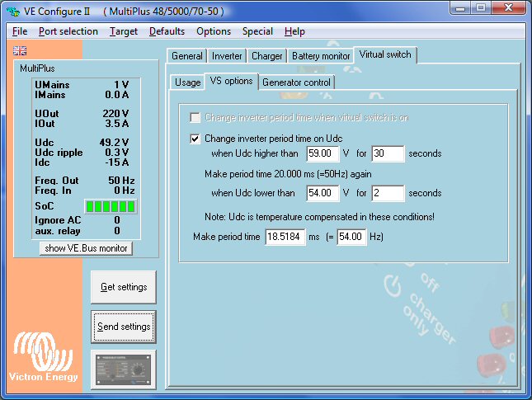The width and height of the screenshot is (532, 400).
Task: Minimize the VE Configure window
Action: coord(460,8)
